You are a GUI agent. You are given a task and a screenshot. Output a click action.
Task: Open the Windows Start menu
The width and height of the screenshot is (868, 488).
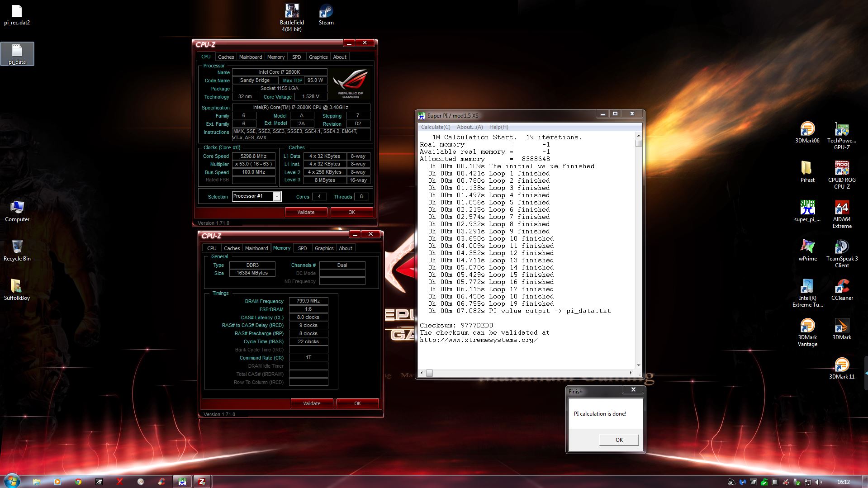pos(11,481)
